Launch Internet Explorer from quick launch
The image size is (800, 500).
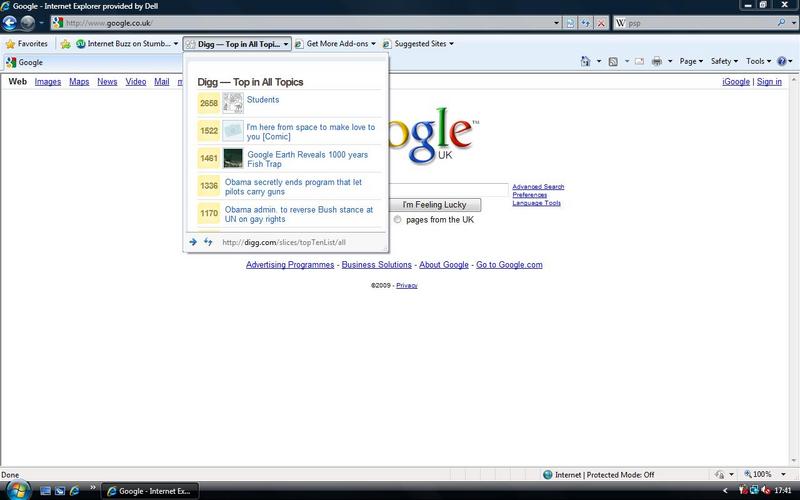[74, 491]
